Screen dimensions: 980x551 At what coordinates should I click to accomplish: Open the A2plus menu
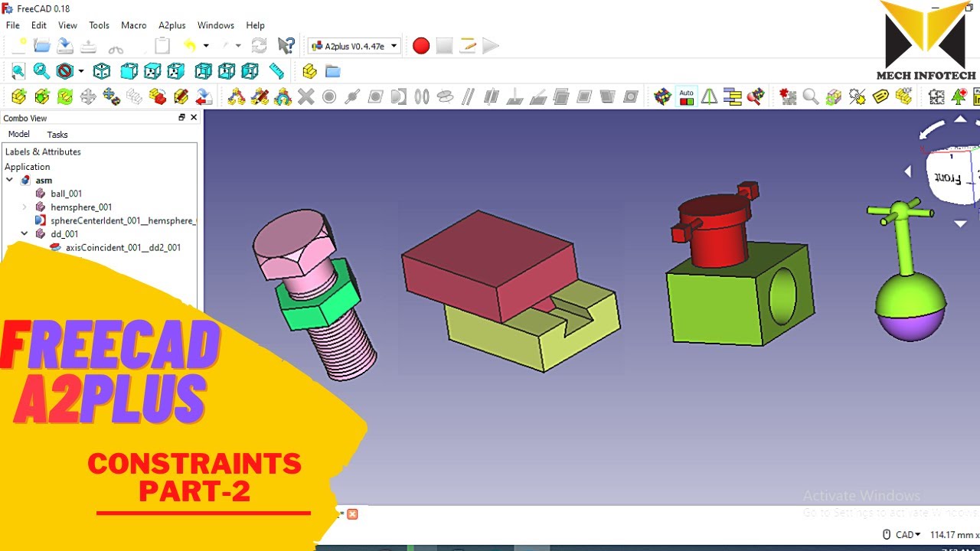tap(172, 25)
